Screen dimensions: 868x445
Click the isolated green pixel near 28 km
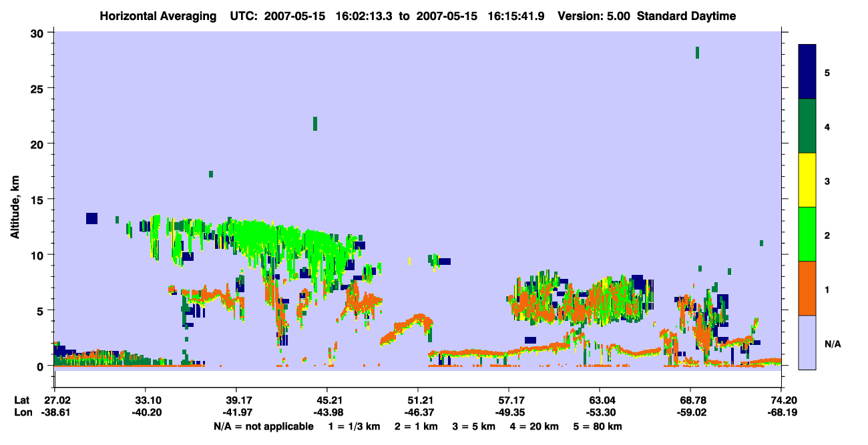point(697,53)
